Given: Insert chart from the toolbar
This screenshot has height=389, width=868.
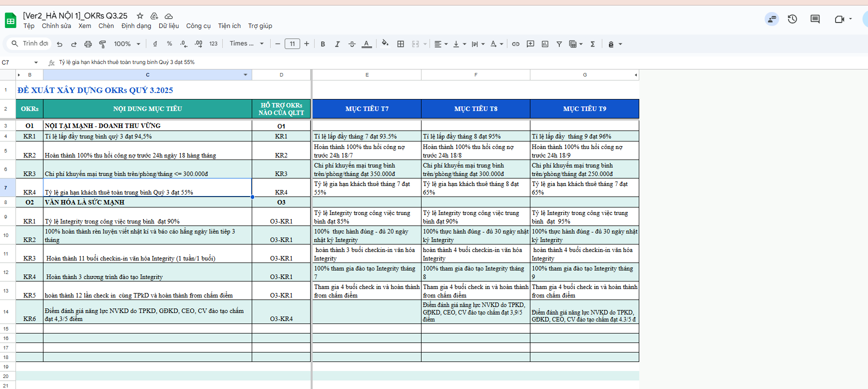Looking at the screenshot, I should pyautogui.click(x=545, y=44).
